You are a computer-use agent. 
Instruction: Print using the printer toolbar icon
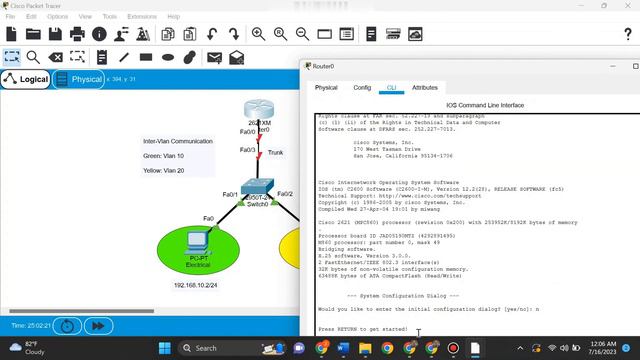coord(77,34)
